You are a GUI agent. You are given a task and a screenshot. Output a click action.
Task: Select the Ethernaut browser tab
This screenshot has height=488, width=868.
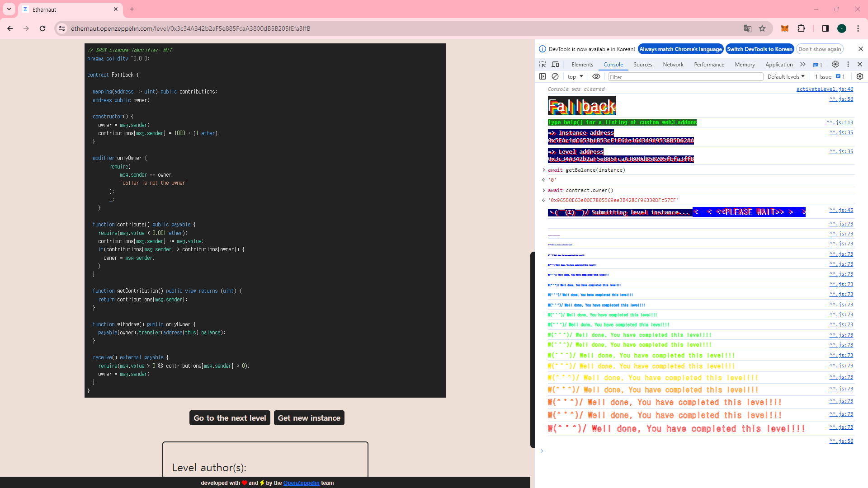pyautogui.click(x=71, y=9)
